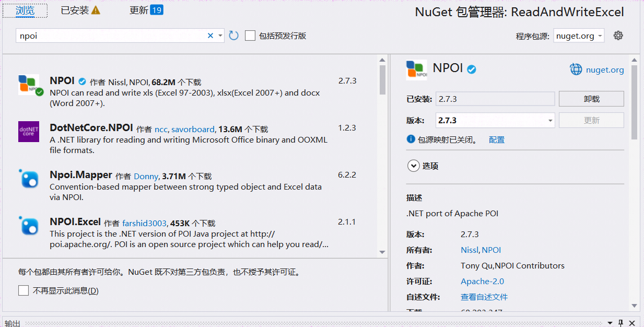This screenshot has height=327, width=644.
Task: Click the NPOI.Excel package icon
Action: click(x=29, y=226)
